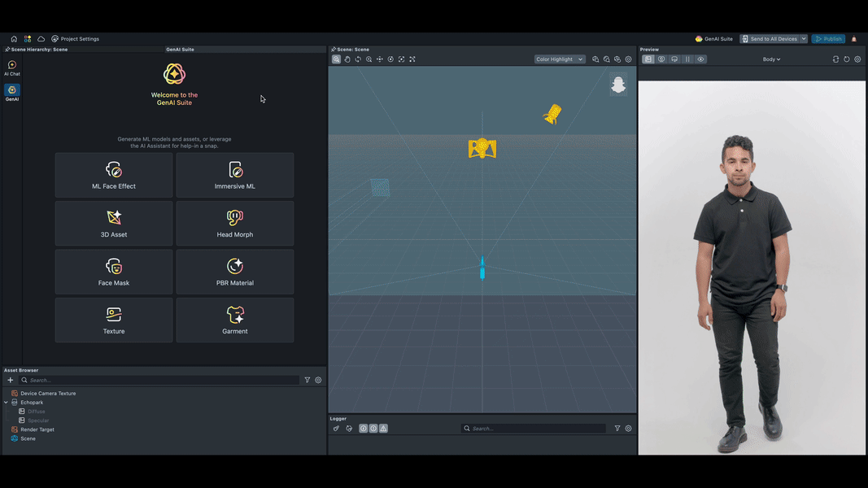Select the yellow camera object in scene

coord(482,148)
